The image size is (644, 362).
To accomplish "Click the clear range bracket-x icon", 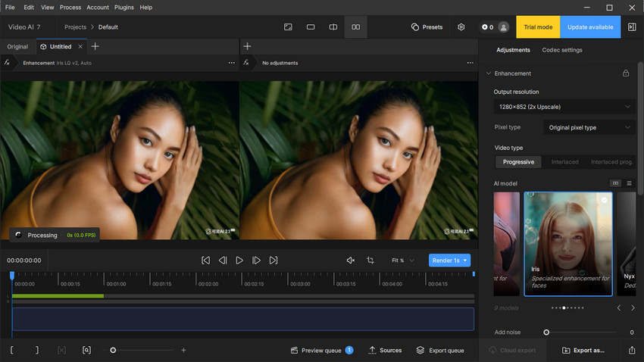I will tap(61, 350).
